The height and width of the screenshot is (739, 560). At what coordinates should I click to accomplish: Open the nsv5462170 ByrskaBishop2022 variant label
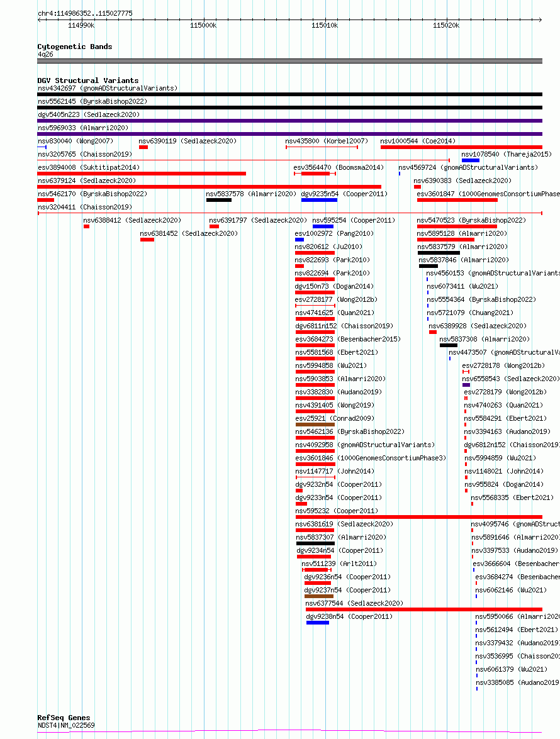coord(92,194)
